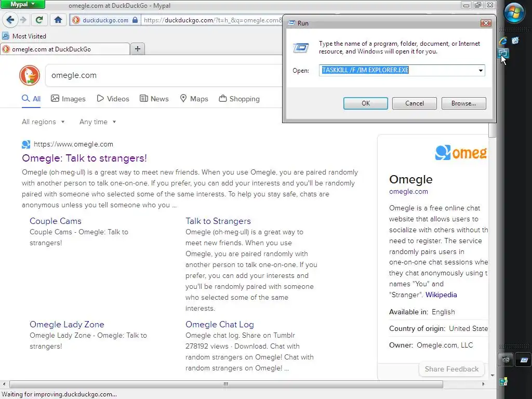Switch to the Shopping search tab
The image size is (532, 399).
tap(239, 99)
